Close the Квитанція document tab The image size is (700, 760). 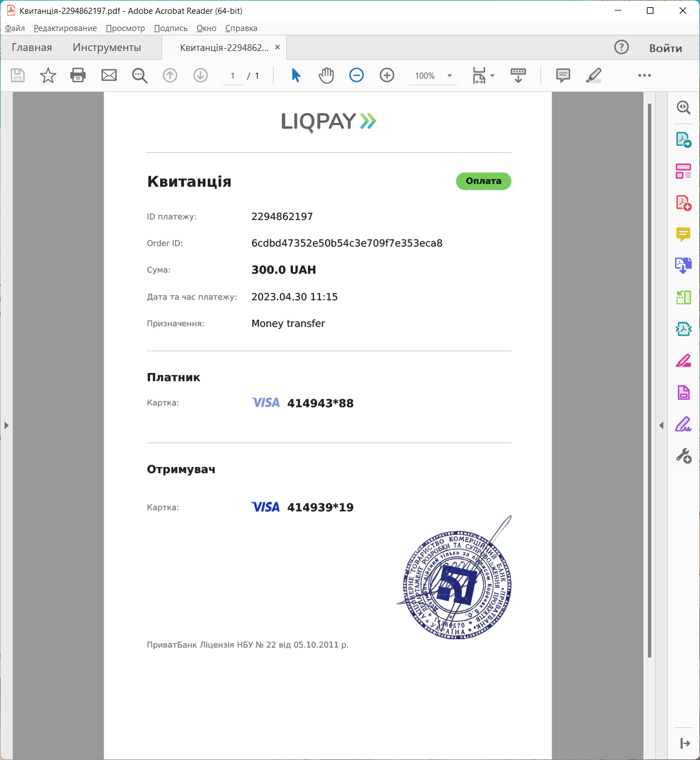tap(277, 48)
